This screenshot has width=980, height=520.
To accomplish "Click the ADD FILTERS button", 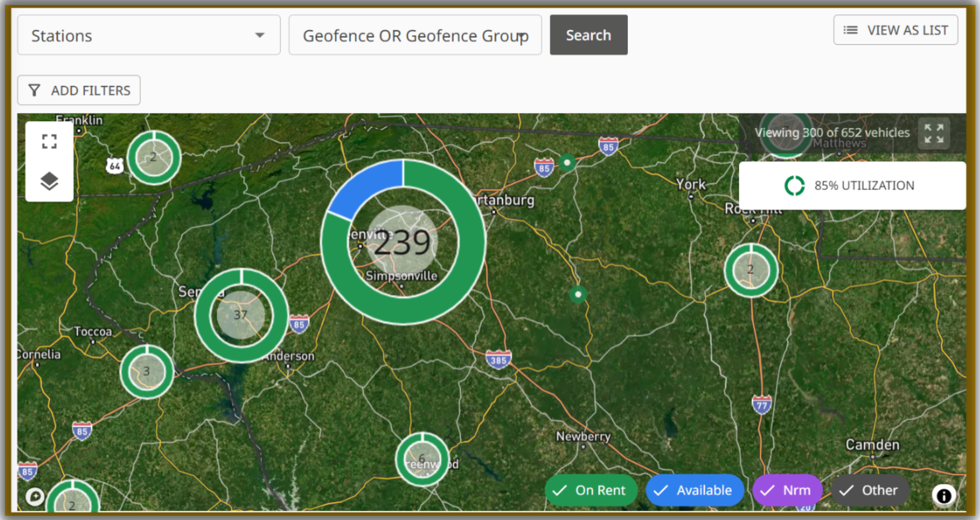I will pos(79,90).
